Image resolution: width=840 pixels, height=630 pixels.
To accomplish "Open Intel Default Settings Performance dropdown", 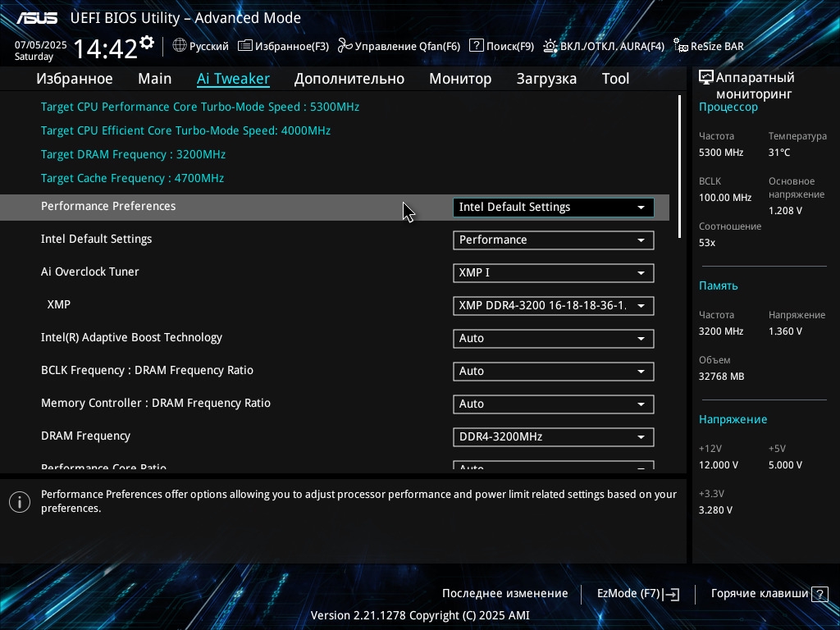I will coord(554,240).
